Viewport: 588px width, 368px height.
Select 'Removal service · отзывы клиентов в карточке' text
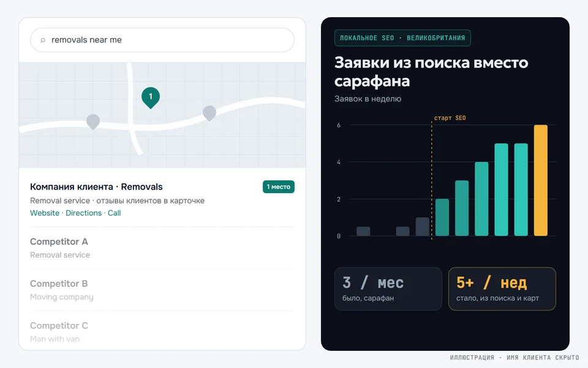118,201
